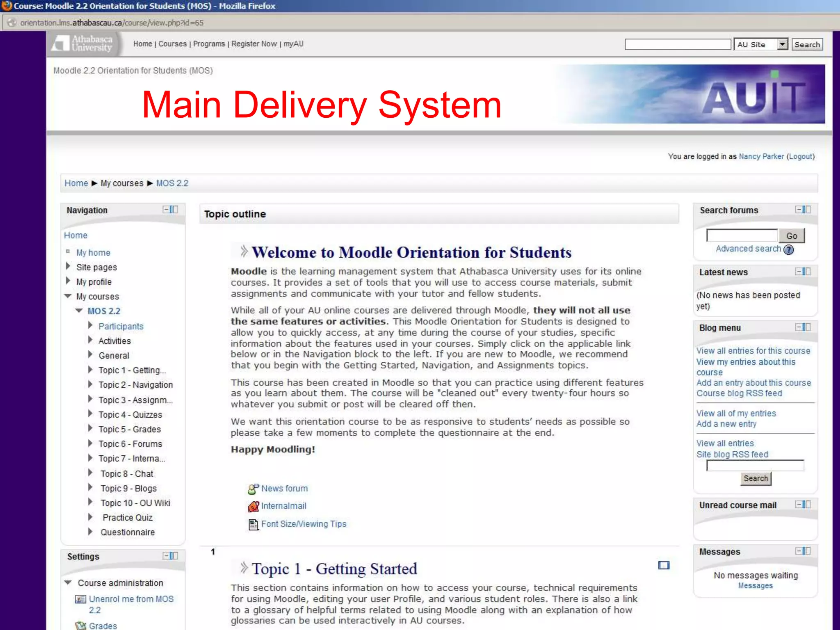Hide the Latest news block

coord(799,272)
